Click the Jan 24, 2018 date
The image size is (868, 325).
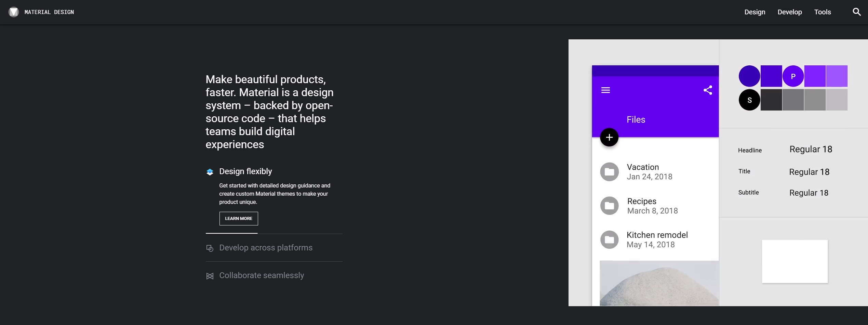pos(650,177)
